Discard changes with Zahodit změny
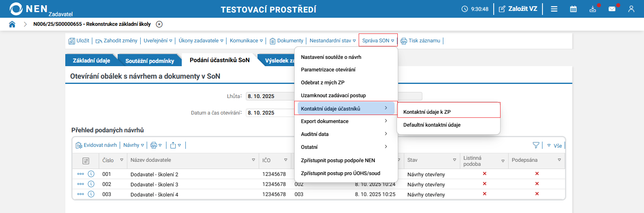Viewport: 644px width, 213px height. pyautogui.click(x=116, y=41)
